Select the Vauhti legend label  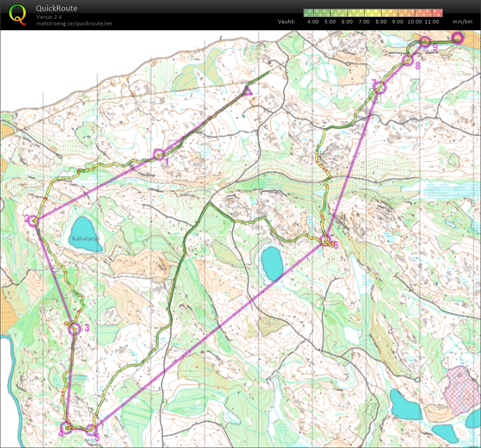tap(286, 22)
